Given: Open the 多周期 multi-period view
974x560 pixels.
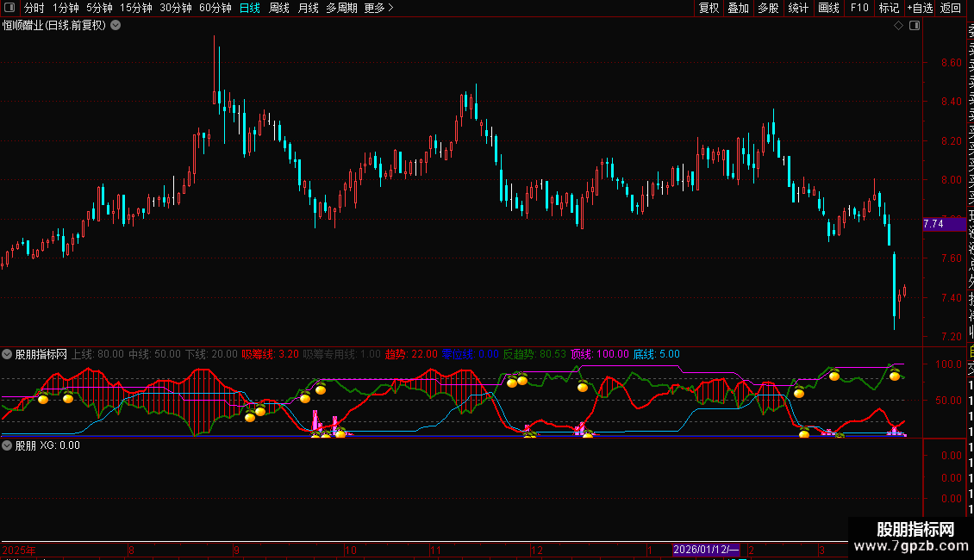Looking at the screenshot, I should tap(341, 8).
